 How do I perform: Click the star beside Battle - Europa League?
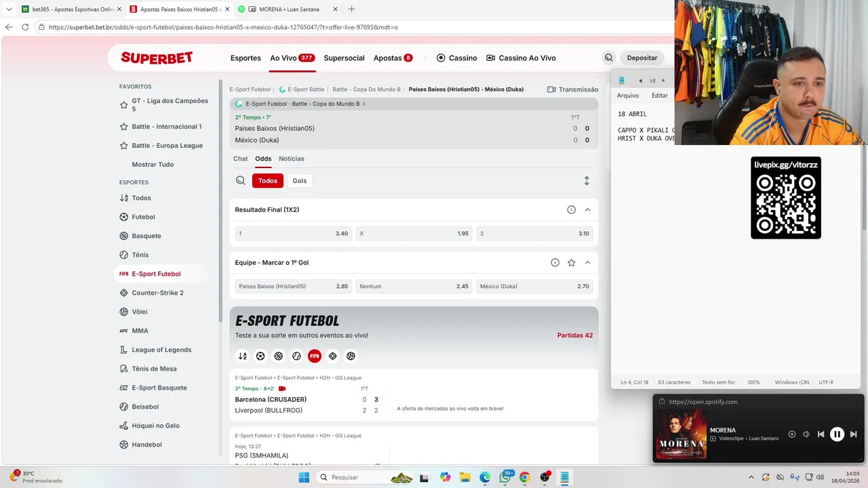123,146
